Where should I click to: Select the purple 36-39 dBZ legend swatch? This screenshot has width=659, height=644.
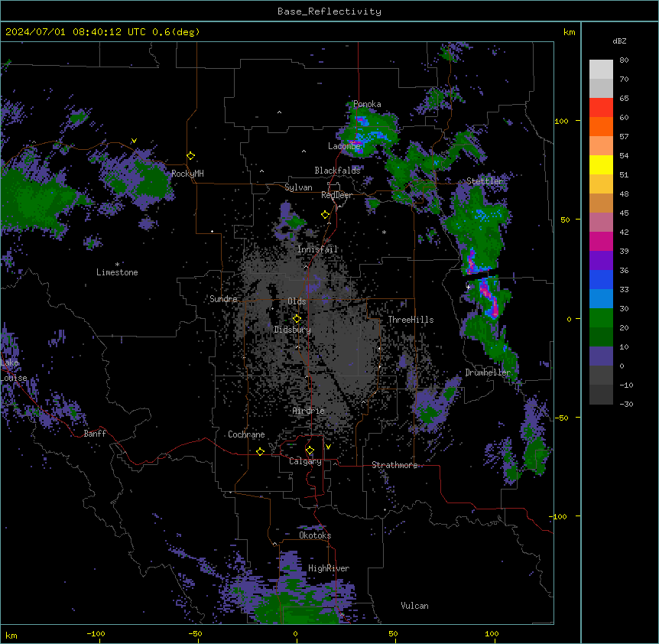click(601, 260)
